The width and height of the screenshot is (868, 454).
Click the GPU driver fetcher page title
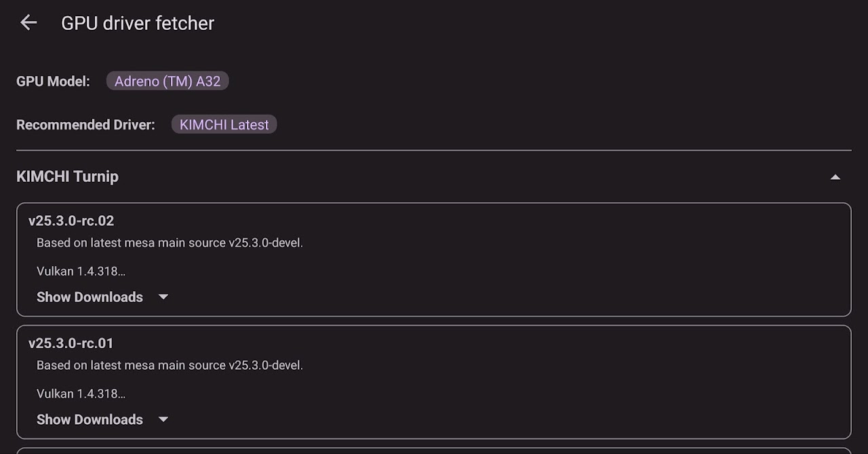138,23
